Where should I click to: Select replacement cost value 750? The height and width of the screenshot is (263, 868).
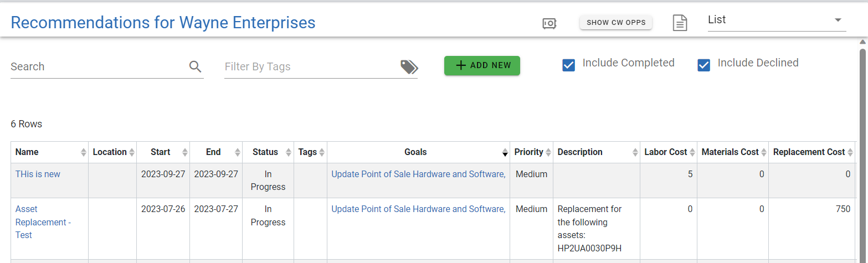(844, 209)
